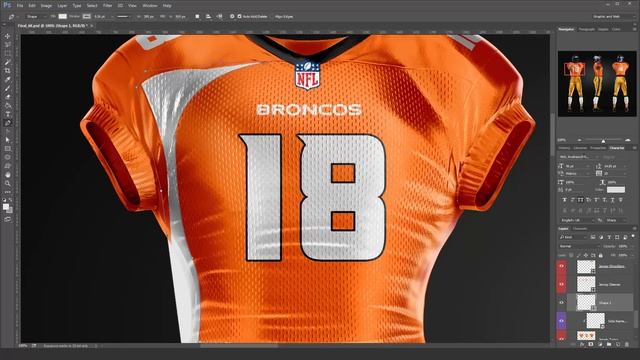Open the Image menu
The height and width of the screenshot is (360, 640).
46,6
